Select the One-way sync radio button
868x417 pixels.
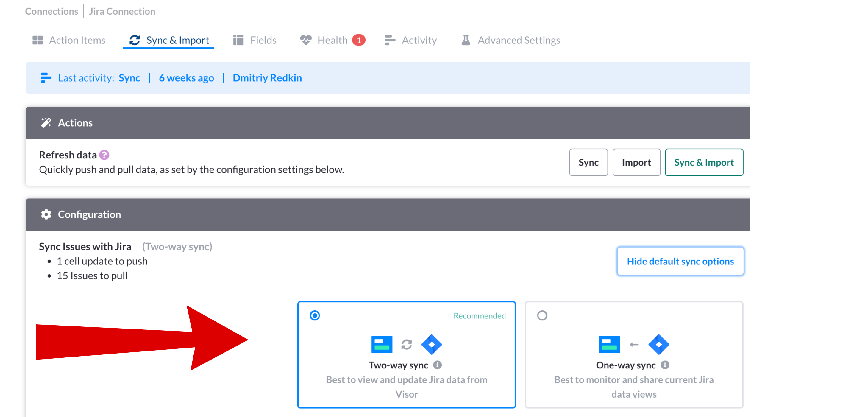pos(542,315)
